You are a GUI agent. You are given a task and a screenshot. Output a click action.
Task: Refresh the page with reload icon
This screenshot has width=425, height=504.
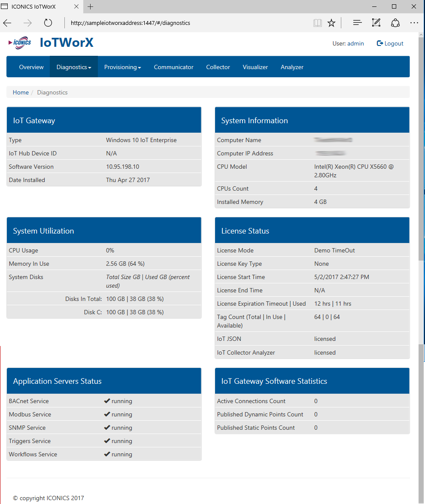click(x=48, y=23)
